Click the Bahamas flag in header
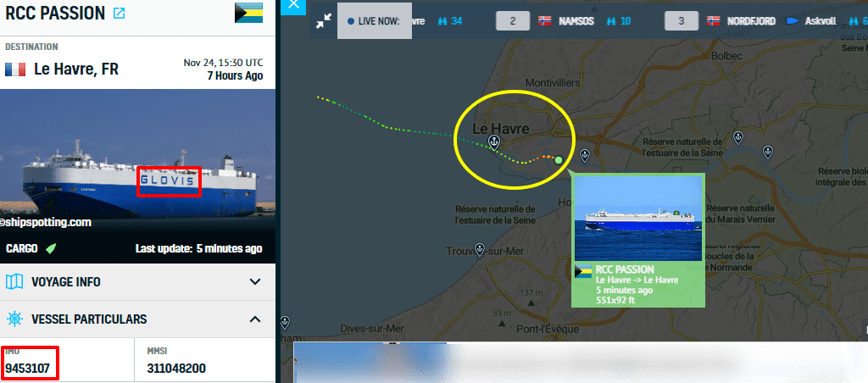 pos(248,13)
